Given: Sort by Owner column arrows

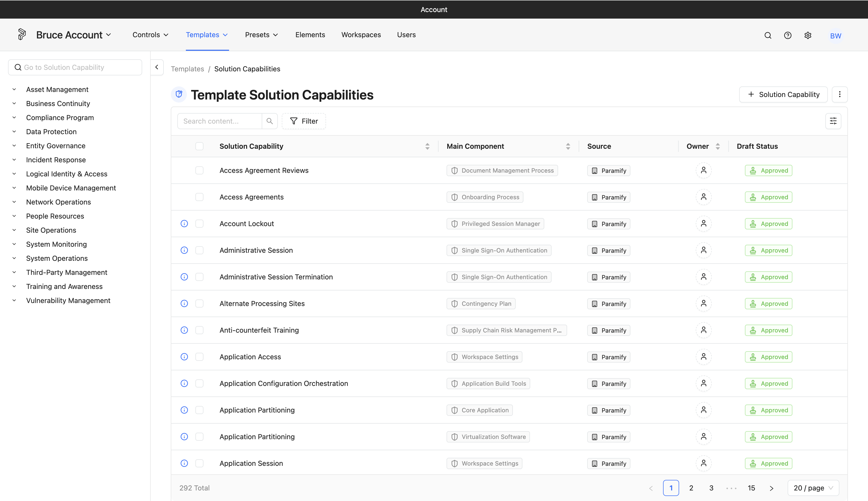Looking at the screenshot, I should tap(717, 146).
